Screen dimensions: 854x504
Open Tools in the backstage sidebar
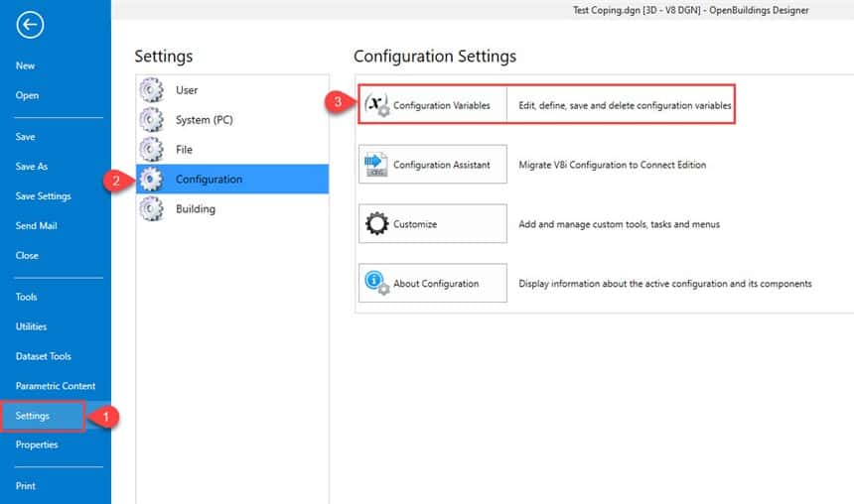pos(26,297)
